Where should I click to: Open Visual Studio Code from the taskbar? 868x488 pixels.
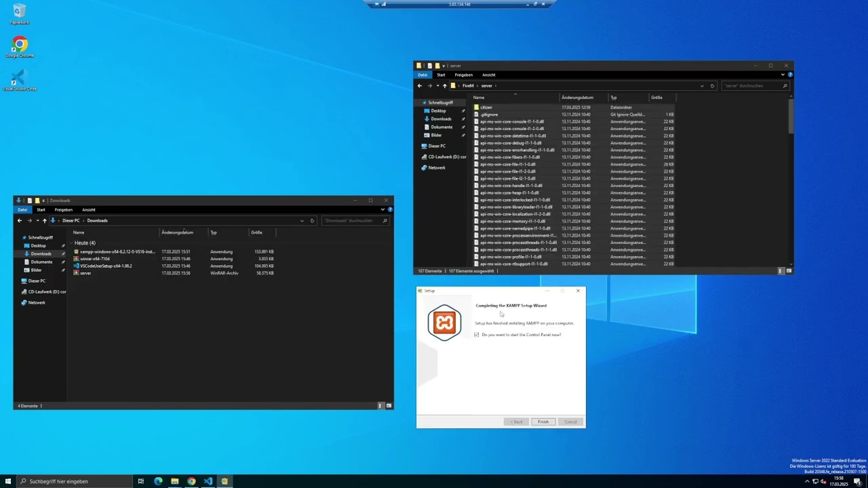208,481
